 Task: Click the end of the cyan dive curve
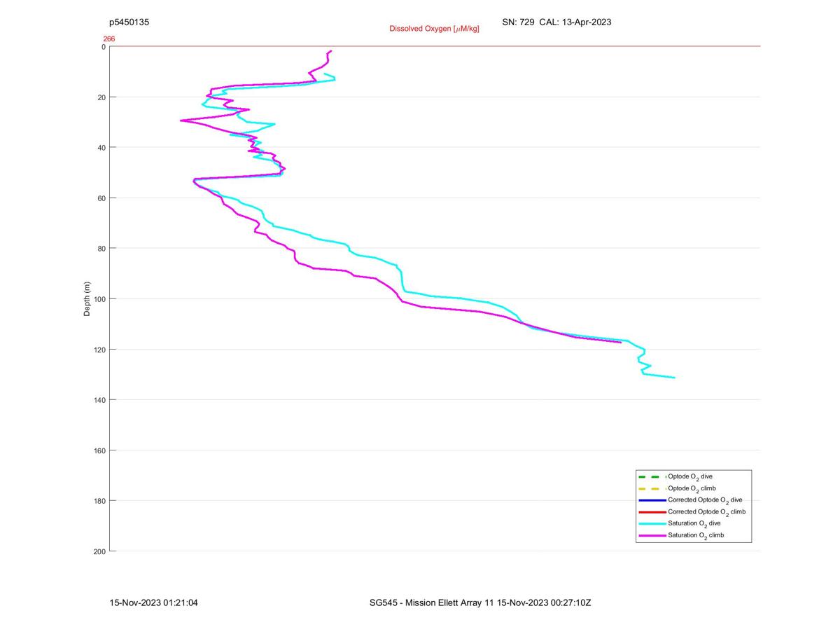point(674,378)
